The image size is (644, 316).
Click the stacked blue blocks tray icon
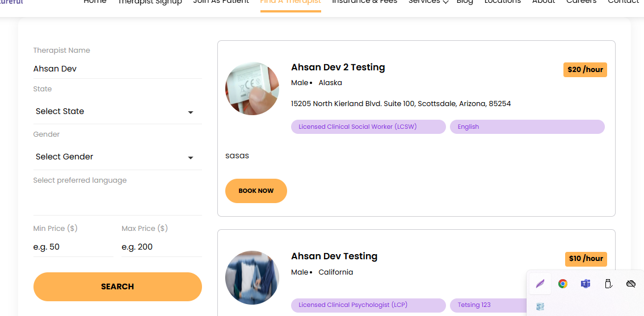pyautogui.click(x=540, y=306)
